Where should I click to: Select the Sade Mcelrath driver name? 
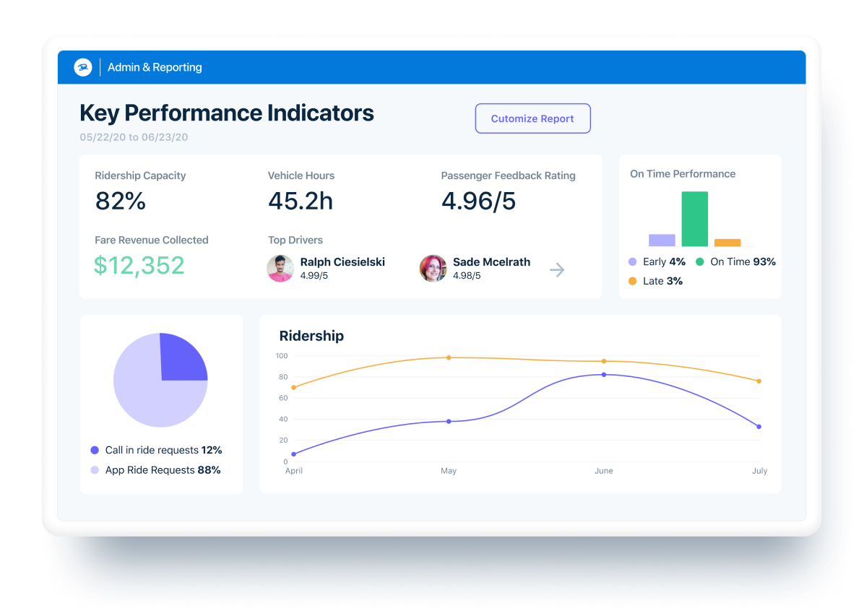491,262
